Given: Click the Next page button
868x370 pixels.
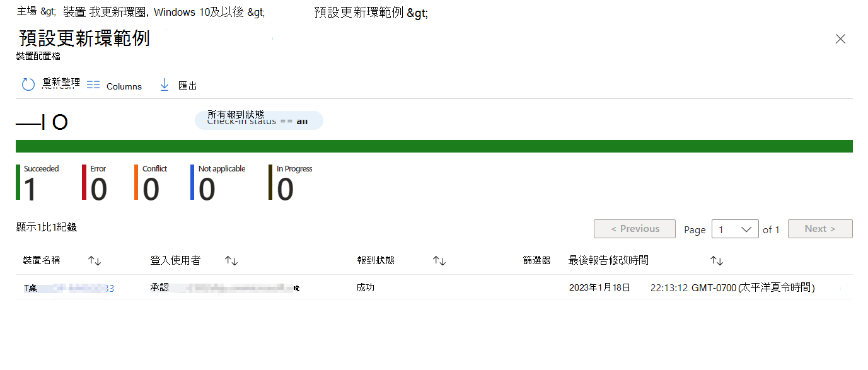Looking at the screenshot, I should pyautogui.click(x=820, y=229).
